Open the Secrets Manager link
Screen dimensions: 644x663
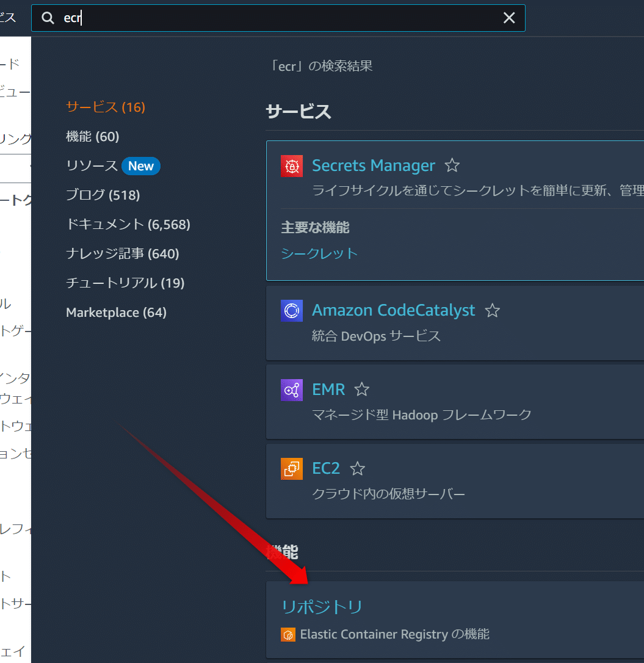pyautogui.click(x=374, y=165)
